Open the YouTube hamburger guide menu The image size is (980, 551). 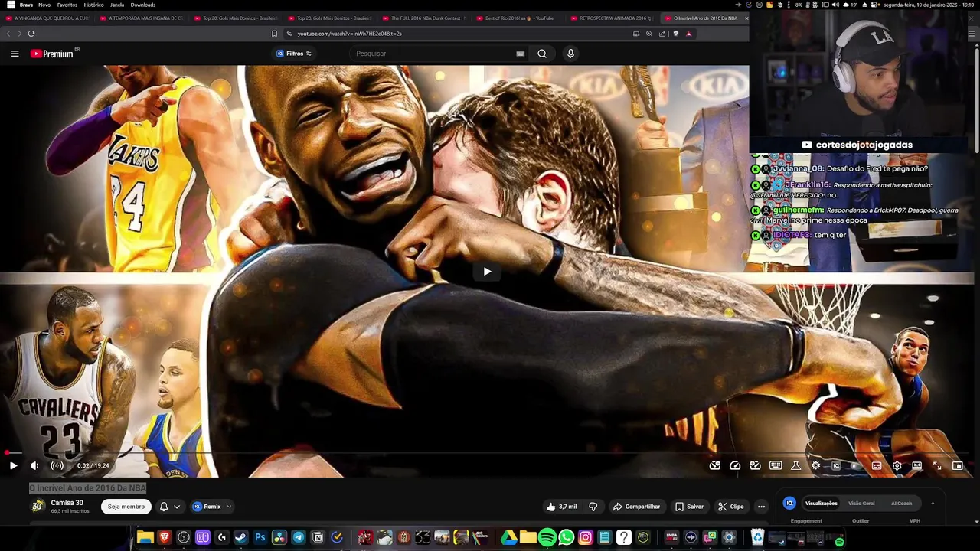point(15,54)
